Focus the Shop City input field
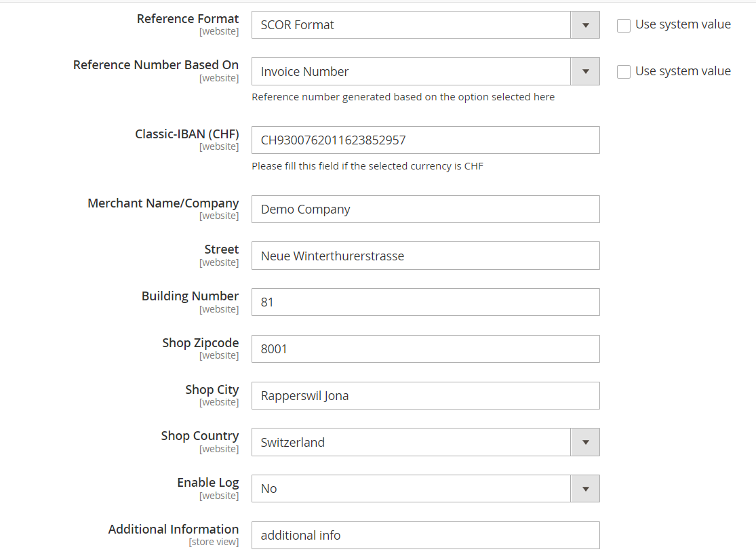756x558 pixels. (x=425, y=395)
